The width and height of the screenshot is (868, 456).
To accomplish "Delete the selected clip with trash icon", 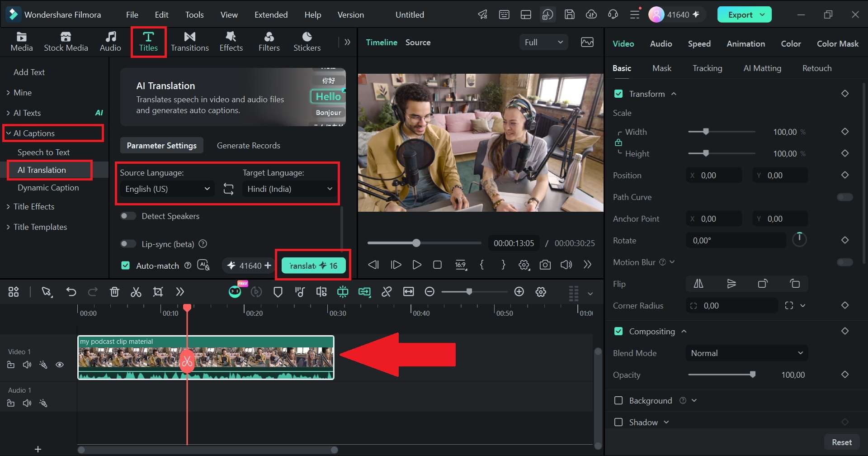I will 114,292.
